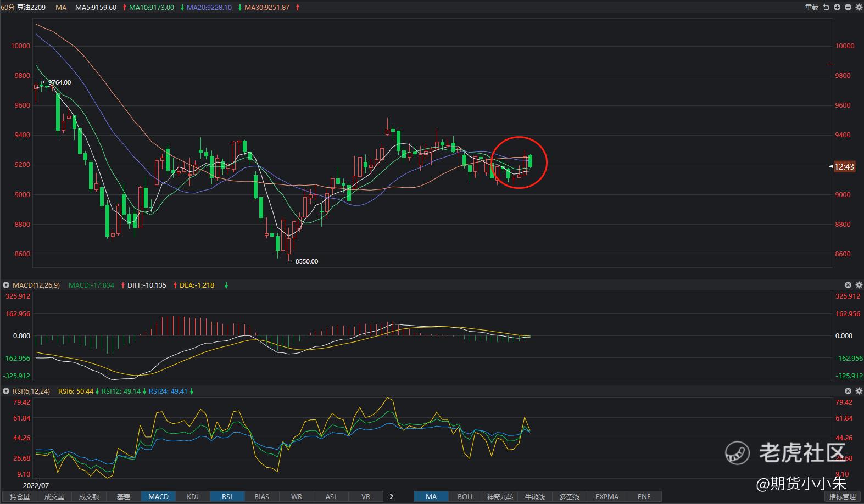This screenshot has width=864, height=504.
Task: Select the KDJ indicator tab
Action: coord(193,496)
